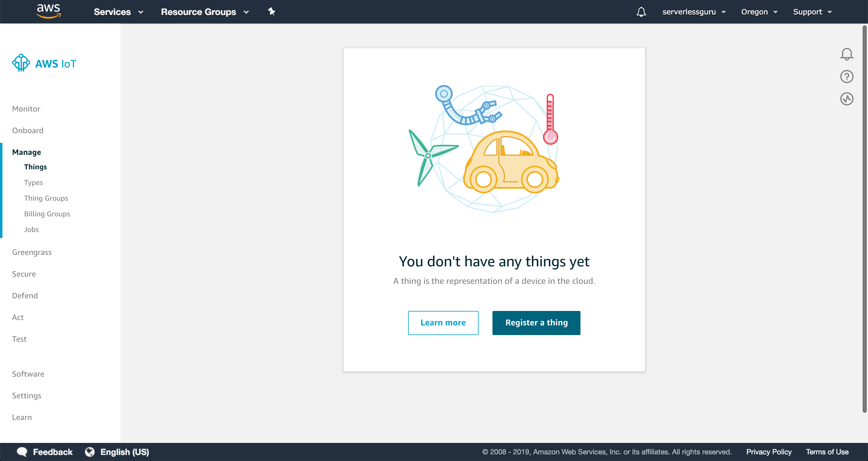
Task: Open the Greengrass sidebar section
Action: coord(32,252)
